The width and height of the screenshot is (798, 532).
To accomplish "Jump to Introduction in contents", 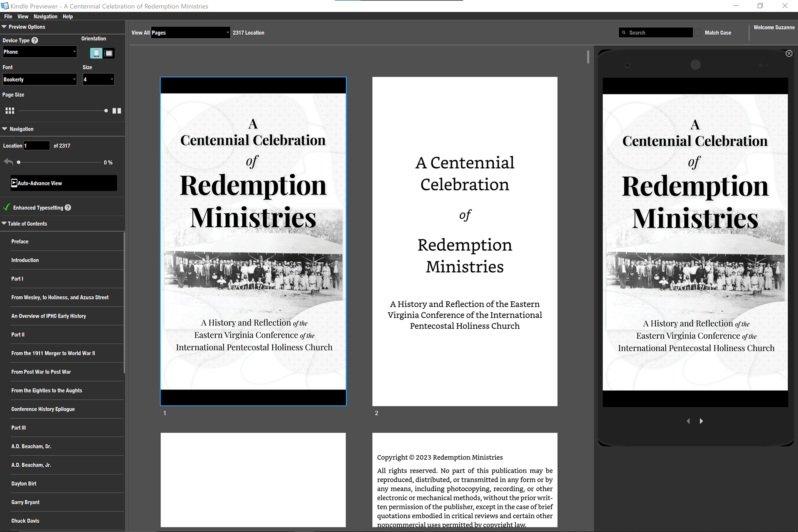I will coord(67,260).
